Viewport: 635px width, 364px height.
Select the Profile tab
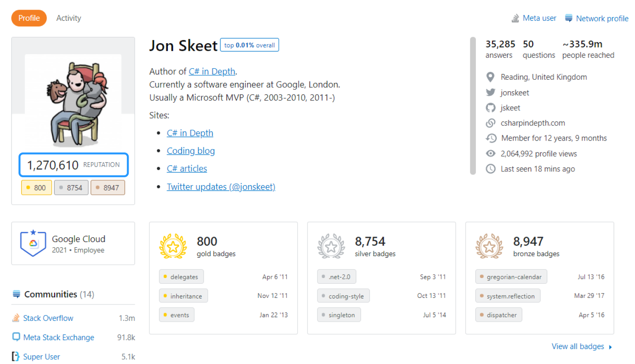coord(29,18)
